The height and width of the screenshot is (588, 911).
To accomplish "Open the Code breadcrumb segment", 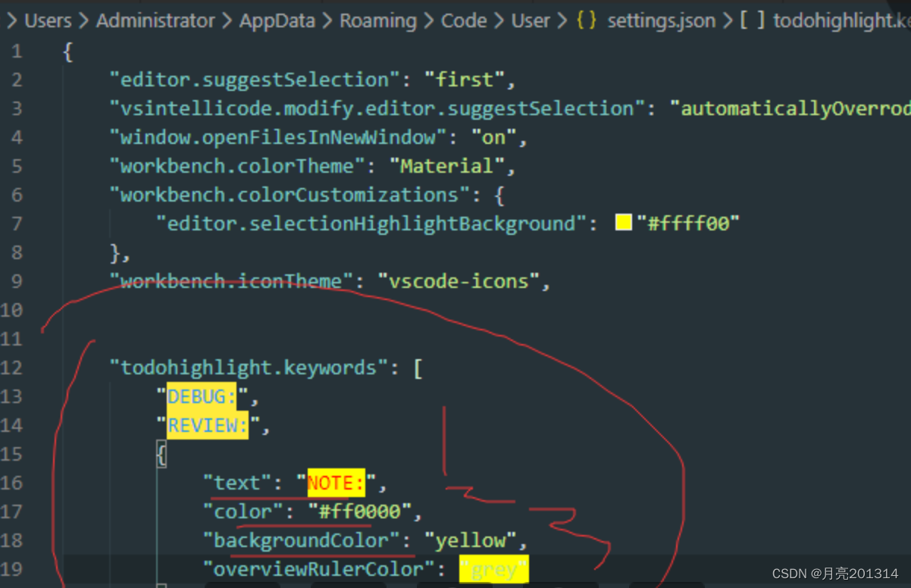I will (464, 20).
